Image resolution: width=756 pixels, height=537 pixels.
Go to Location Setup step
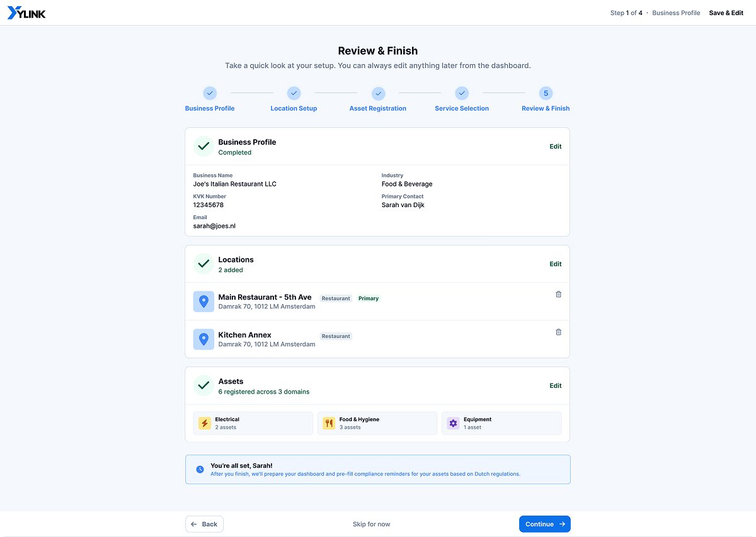(294, 99)
